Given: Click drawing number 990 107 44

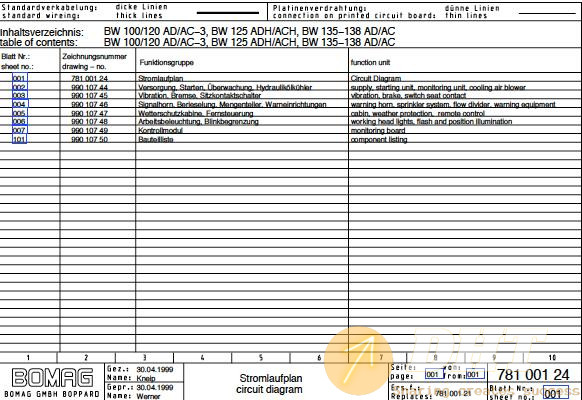Looking at the screenshot, I should (x=89, y=87).
